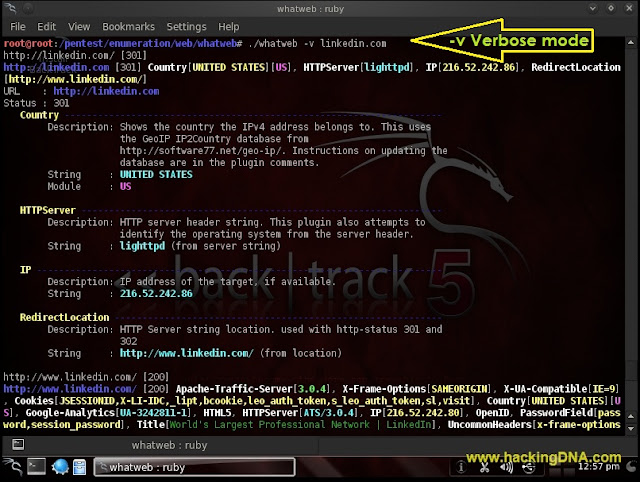Close the whatweb Konsole window

click(629, 8)
